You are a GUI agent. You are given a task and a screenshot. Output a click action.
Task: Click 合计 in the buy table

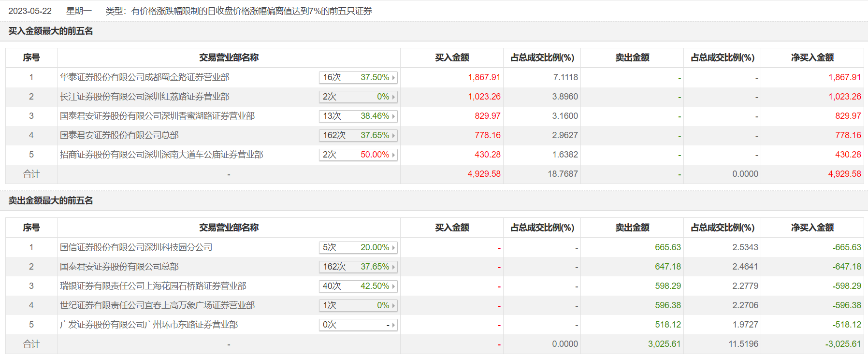point(31,174)
